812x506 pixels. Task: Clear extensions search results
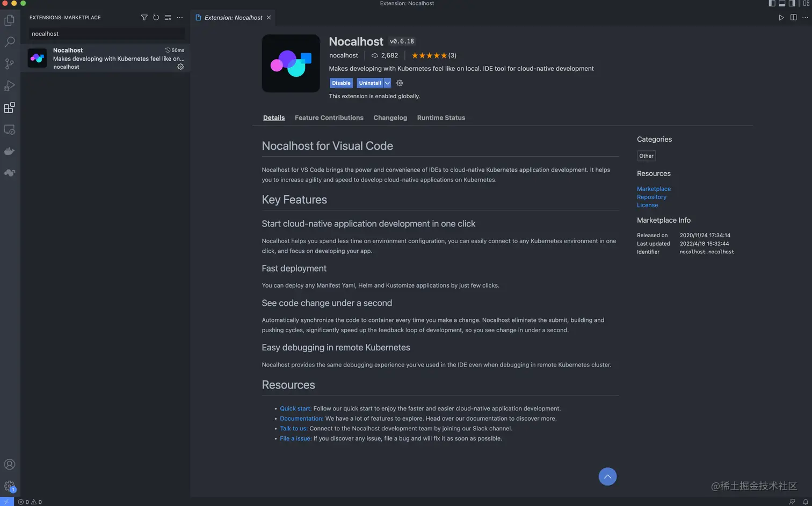(168, 18)
